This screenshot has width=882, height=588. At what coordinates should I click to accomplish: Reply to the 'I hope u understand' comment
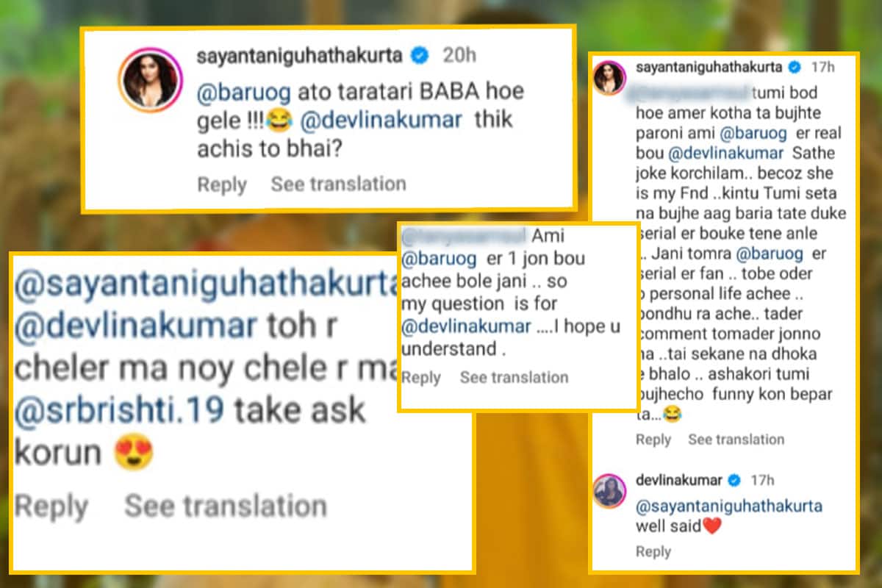(421, 378)
